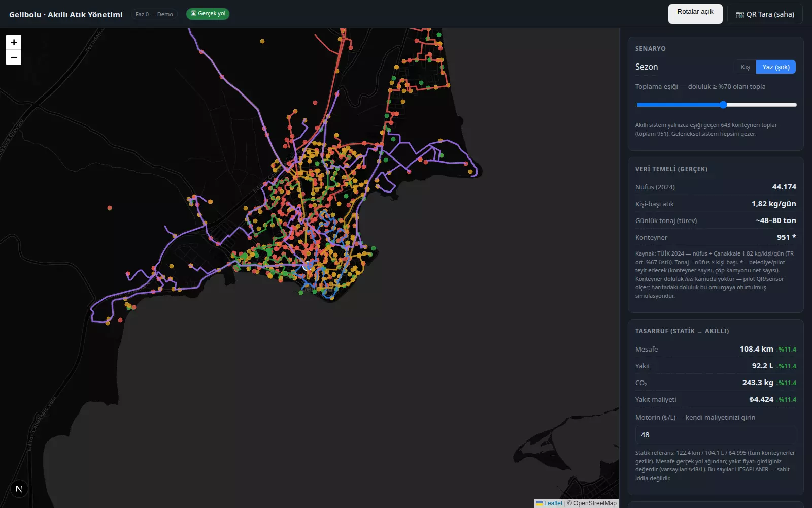Screen dimensions: 812x508
Task: Click the SENARYO section heading
Action: (x=651, y=49)
